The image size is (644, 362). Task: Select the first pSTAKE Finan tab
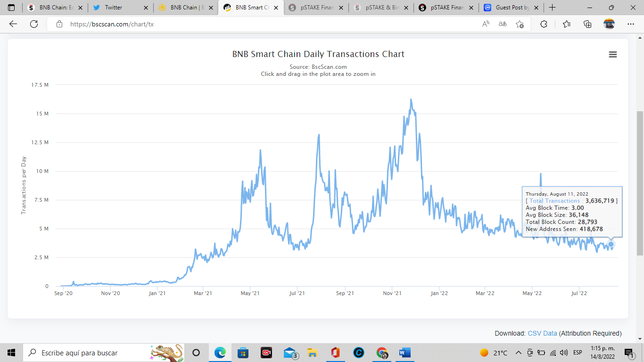pos(315,8)
